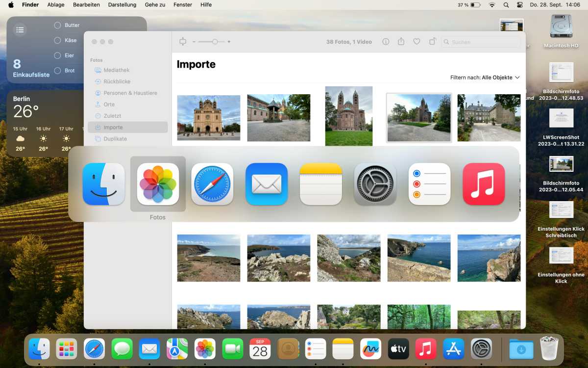This screenshot has width=588, height=368.
Task: Open Apple TV from the Dock
Action: (x=398, y=349)
